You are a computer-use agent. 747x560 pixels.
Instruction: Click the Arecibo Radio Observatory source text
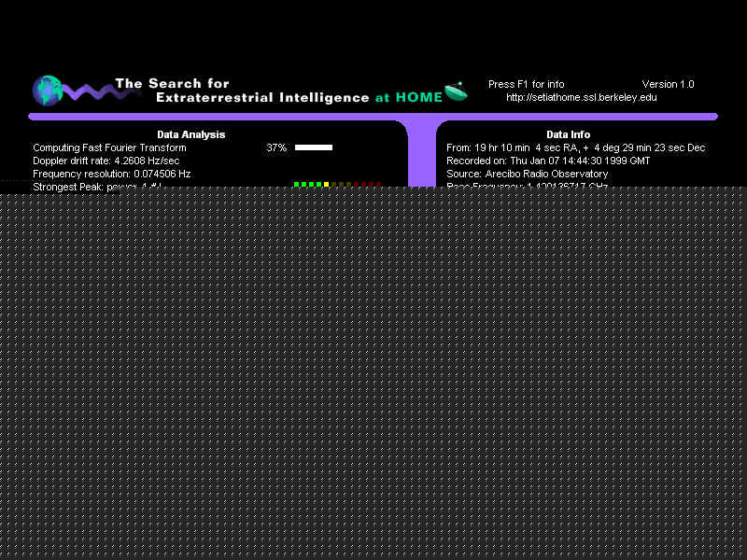point(527,174)
